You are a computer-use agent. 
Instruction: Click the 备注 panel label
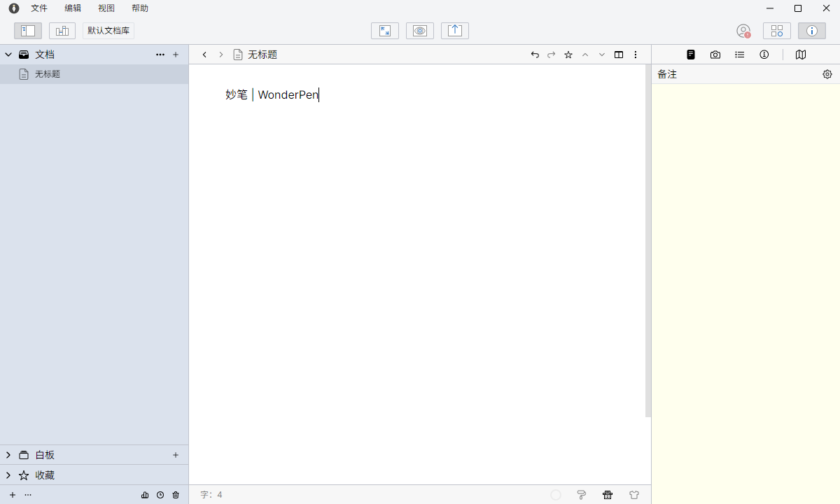point(667,74)
